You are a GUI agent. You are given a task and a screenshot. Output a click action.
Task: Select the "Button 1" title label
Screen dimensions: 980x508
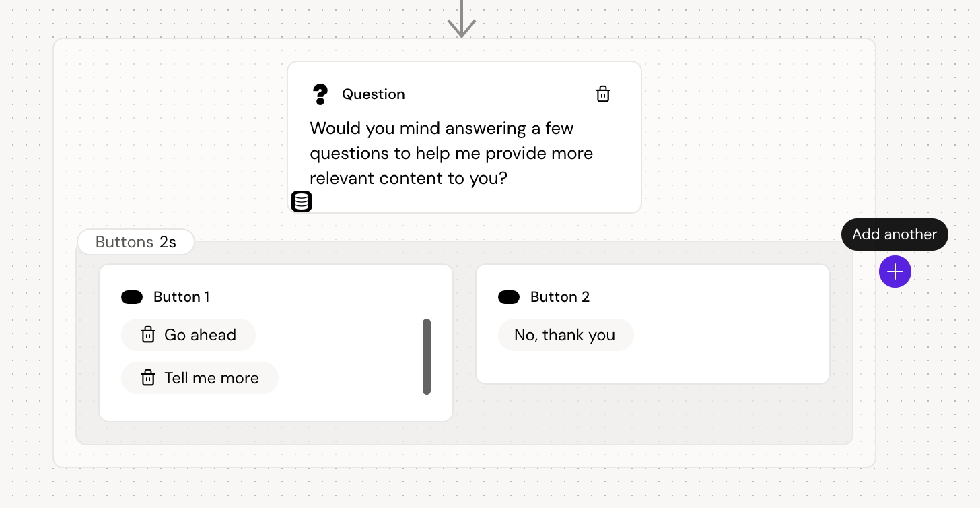[181, 297]
